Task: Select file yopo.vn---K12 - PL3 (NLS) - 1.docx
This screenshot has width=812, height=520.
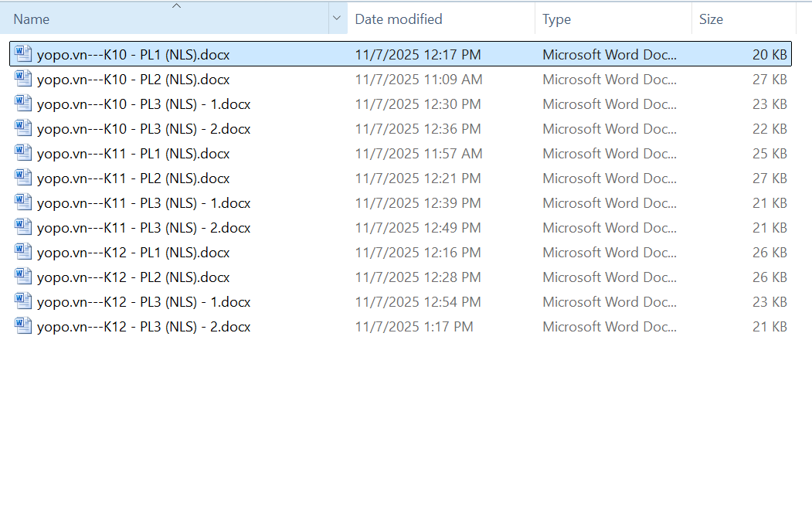Action: pos(144,302)
